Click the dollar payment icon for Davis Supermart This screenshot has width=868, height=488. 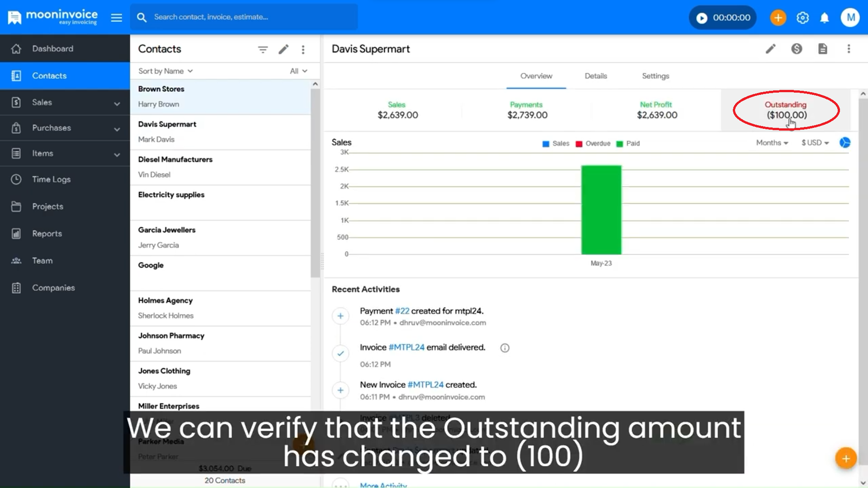coord(797,49)
